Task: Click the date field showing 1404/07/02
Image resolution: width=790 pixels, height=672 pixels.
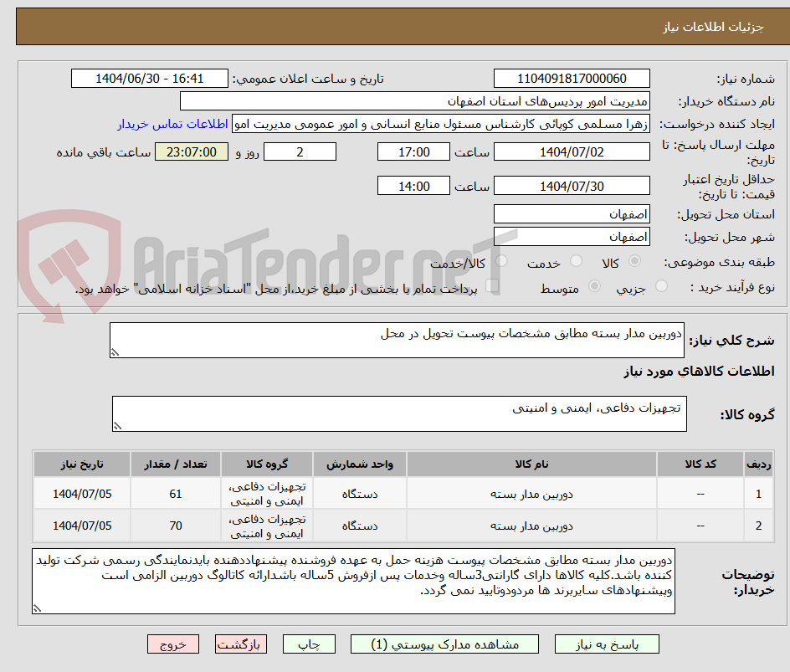Action: coord(572,151)
